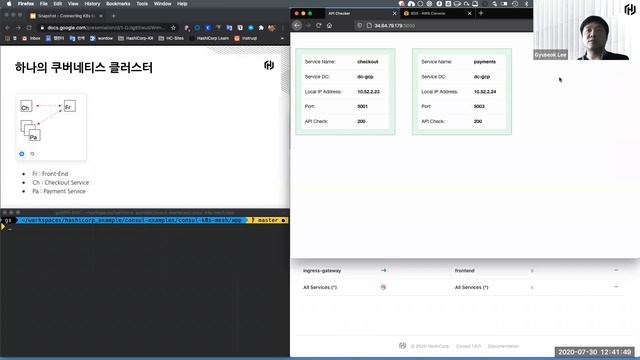Reload the Google Docs page

29,28
